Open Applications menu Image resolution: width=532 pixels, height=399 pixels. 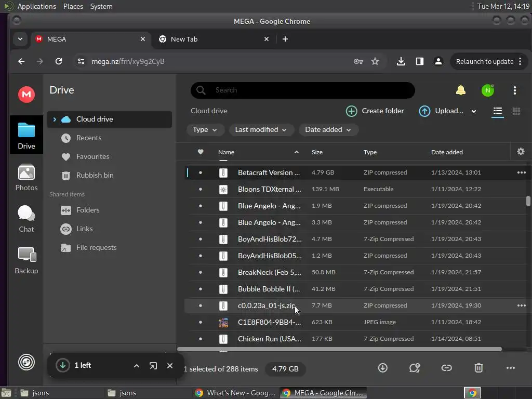pyautogui.click(x=37, y=6)
